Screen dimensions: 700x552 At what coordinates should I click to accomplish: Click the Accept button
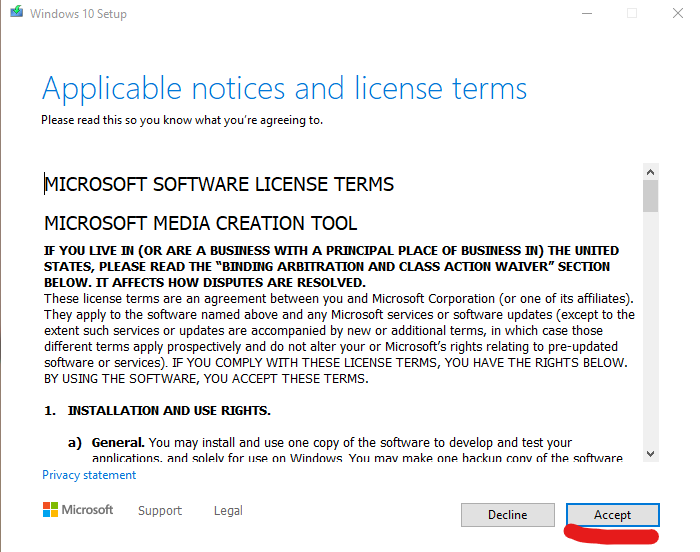click(612, 515)
